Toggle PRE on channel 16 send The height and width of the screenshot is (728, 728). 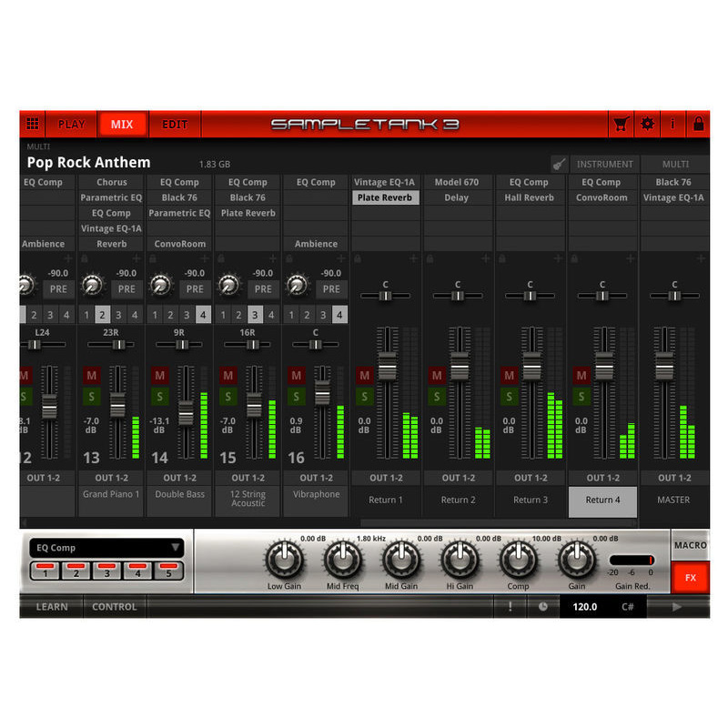(x=331, y=288)
